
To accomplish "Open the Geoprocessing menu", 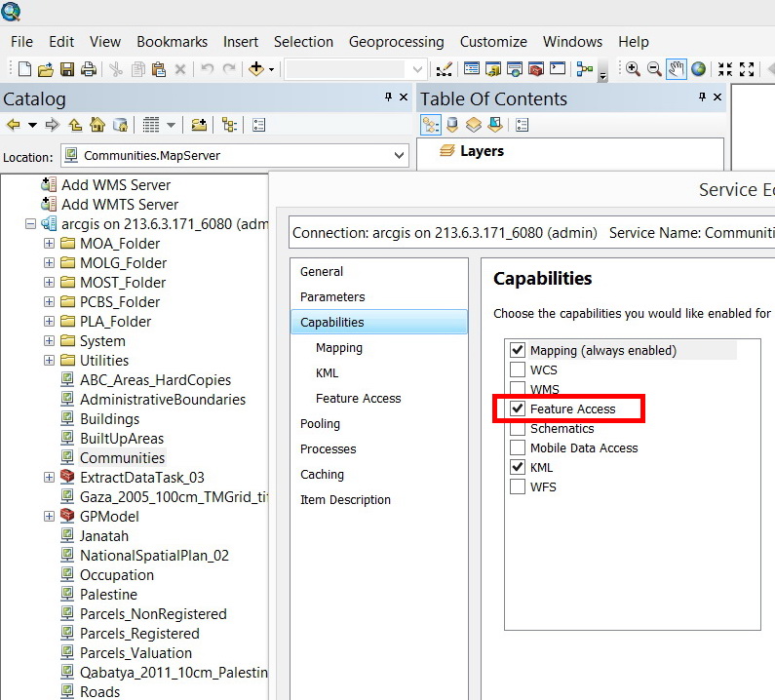I will (x=396, y=42).
